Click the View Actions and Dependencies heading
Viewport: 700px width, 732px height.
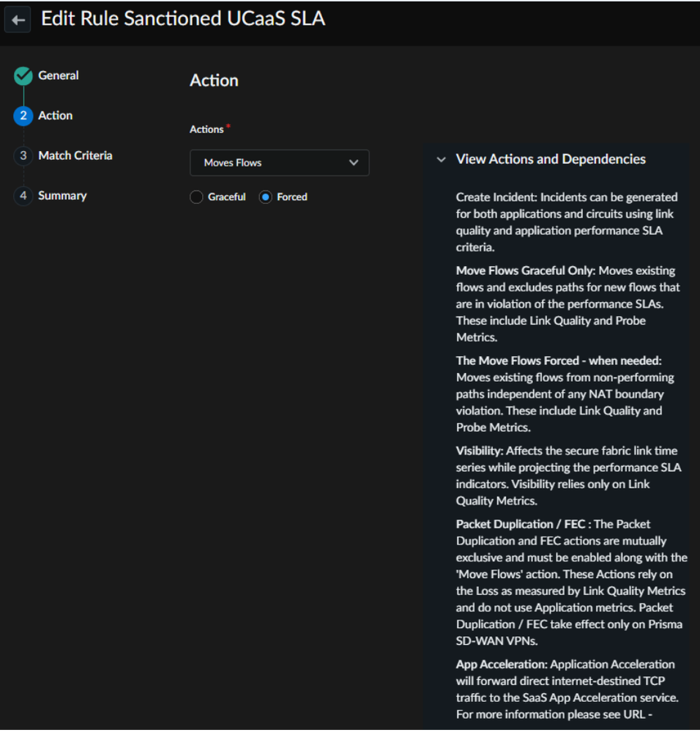(551, 159)
